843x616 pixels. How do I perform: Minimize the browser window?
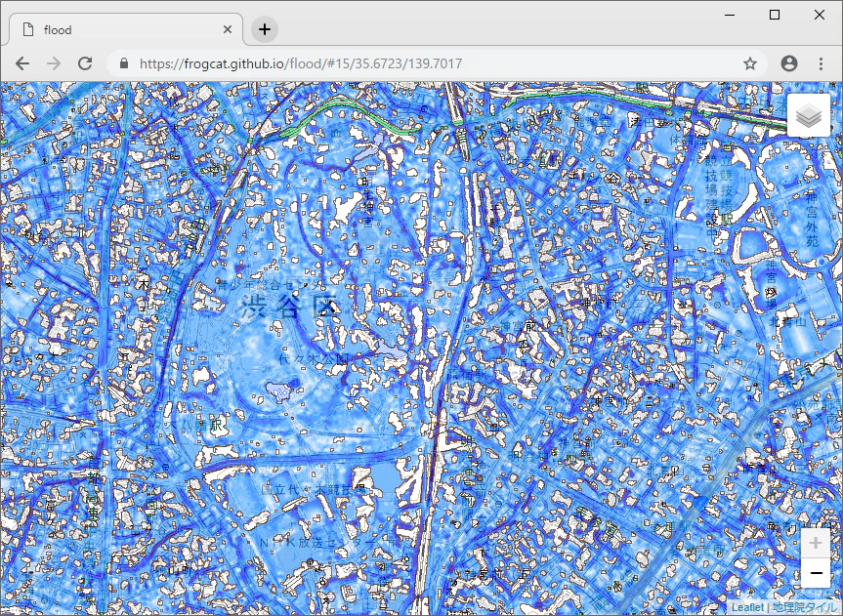click(730, 15)
